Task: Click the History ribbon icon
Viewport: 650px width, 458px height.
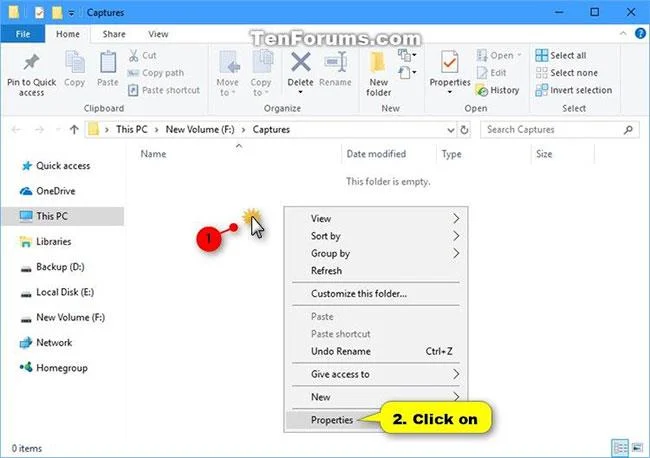Action: point(482,90)
